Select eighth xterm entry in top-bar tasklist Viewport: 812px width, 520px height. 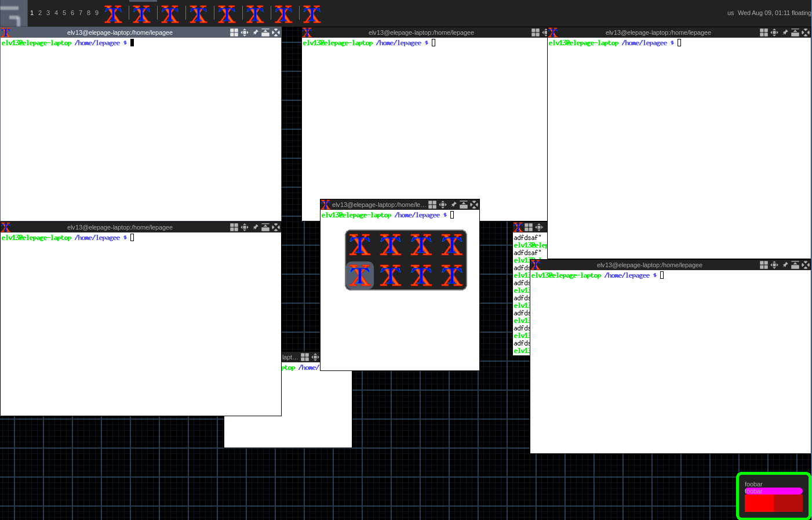click(x=312, y=13)
